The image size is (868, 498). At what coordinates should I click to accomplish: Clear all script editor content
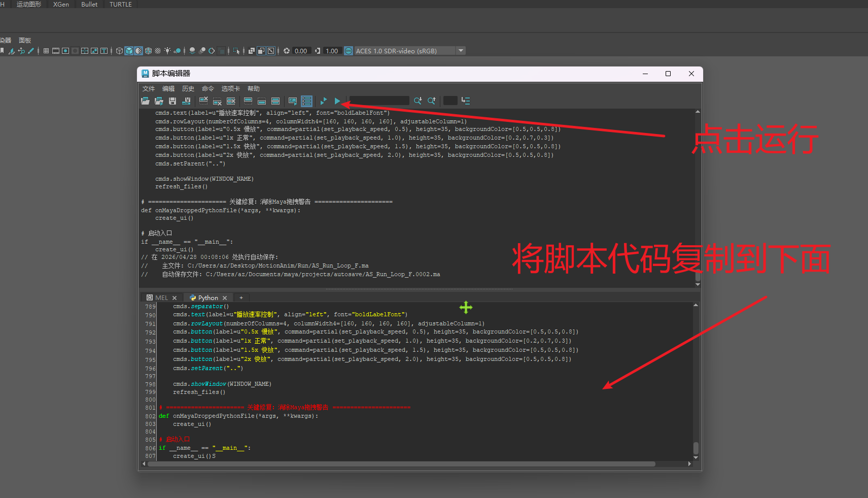230,101
